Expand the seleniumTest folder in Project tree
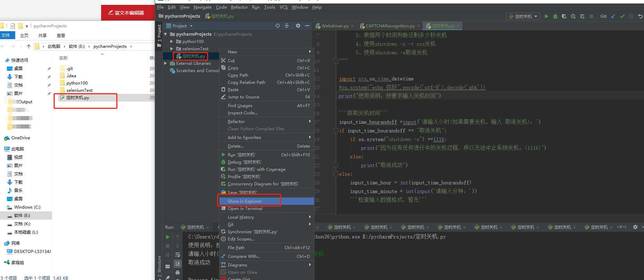 tap(171, 49)
